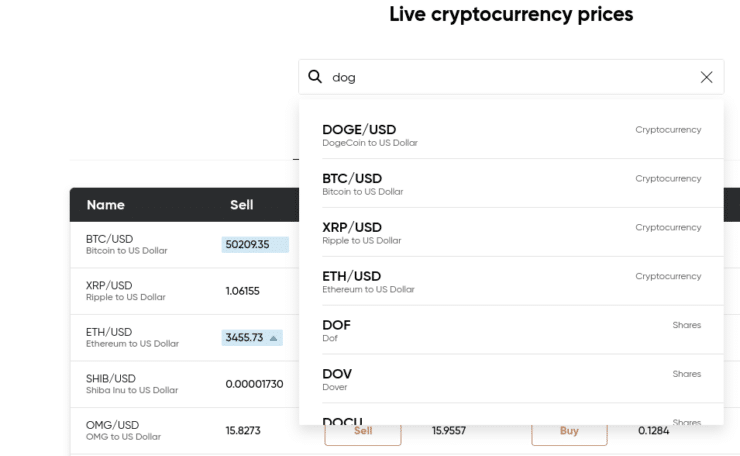Open XRP/USD row in the price table

click(x=185, y=291)
